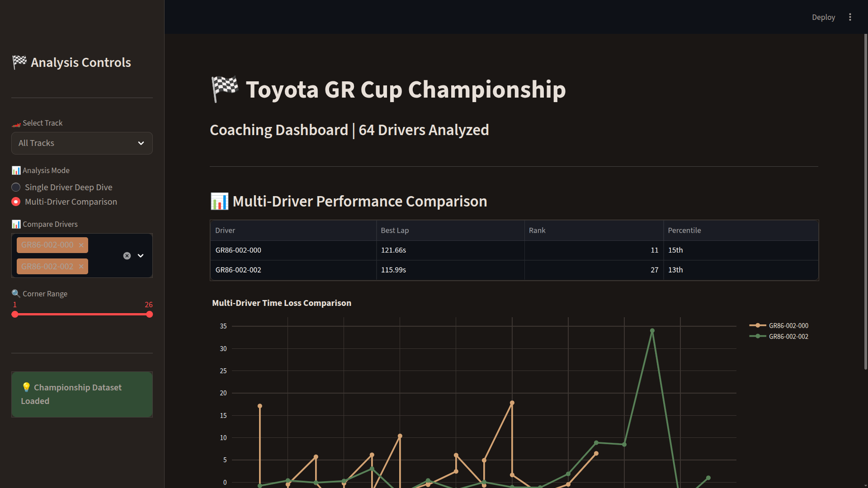Remove GR86-002-000 driver tag
The image size is (868, 488).
coord(81,245)
